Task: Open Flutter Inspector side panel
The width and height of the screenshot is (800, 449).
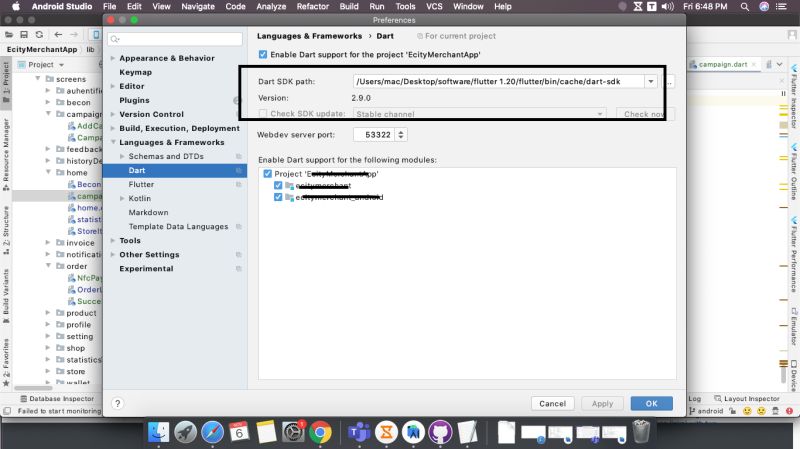Action: click(794, 96)
